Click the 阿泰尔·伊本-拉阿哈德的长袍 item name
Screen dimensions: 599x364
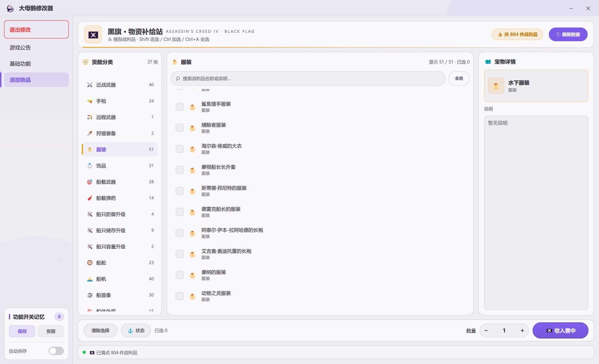pyautogui.click(x=232, y=230)
